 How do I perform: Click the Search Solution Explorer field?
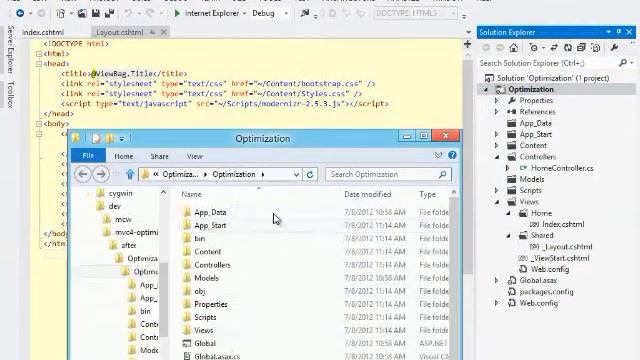(x=548, y=63)
